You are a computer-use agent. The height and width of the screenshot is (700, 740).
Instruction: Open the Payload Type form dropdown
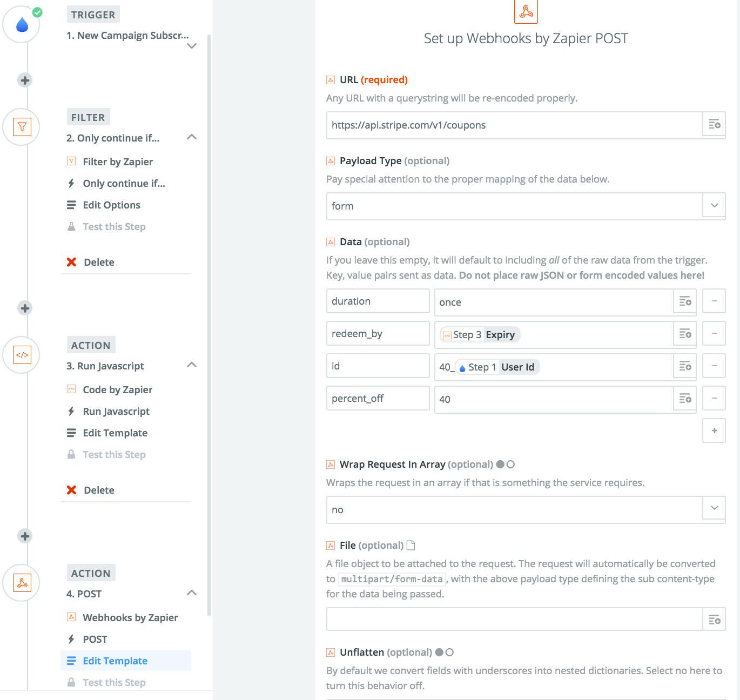pyautogui.click(x=714, y=206)
